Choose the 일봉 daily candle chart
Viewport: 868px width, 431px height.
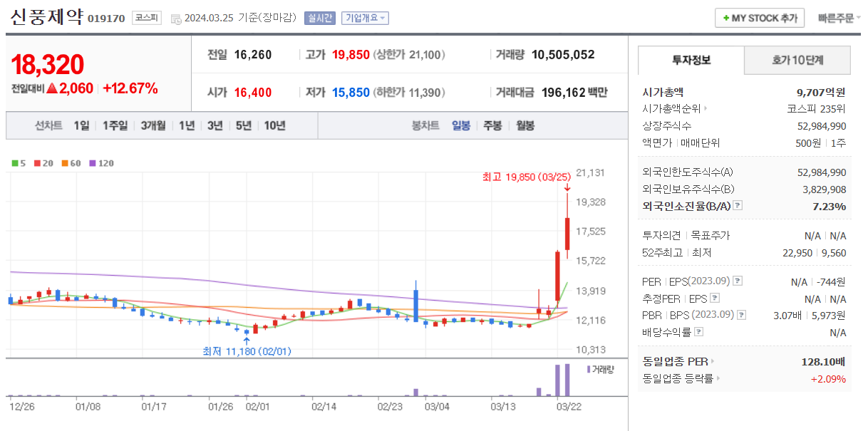[461, 125]
